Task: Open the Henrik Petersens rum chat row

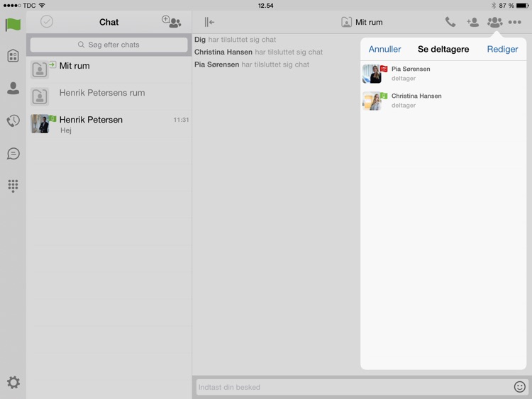Action: (109, 96)
